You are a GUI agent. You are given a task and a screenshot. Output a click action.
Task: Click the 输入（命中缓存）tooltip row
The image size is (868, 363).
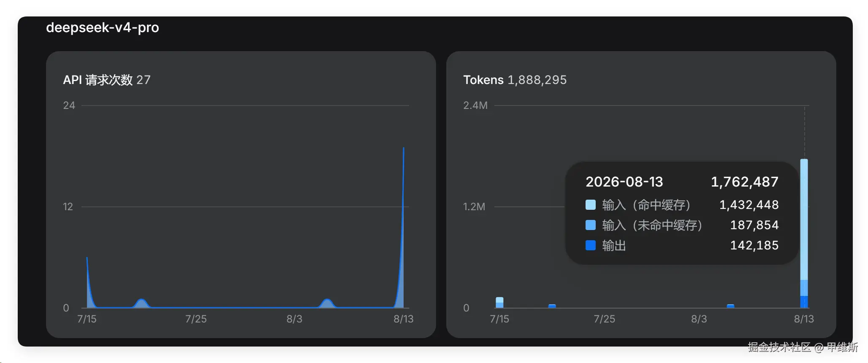coord(682,205)
